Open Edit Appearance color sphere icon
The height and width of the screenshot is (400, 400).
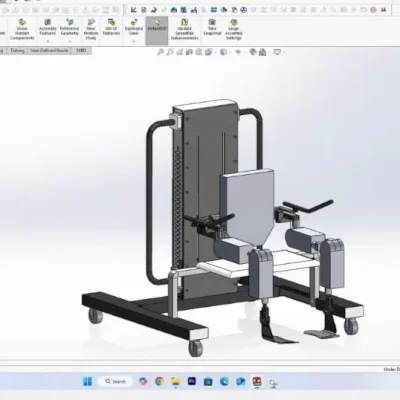pyautogui.click(x=253, y=52)
